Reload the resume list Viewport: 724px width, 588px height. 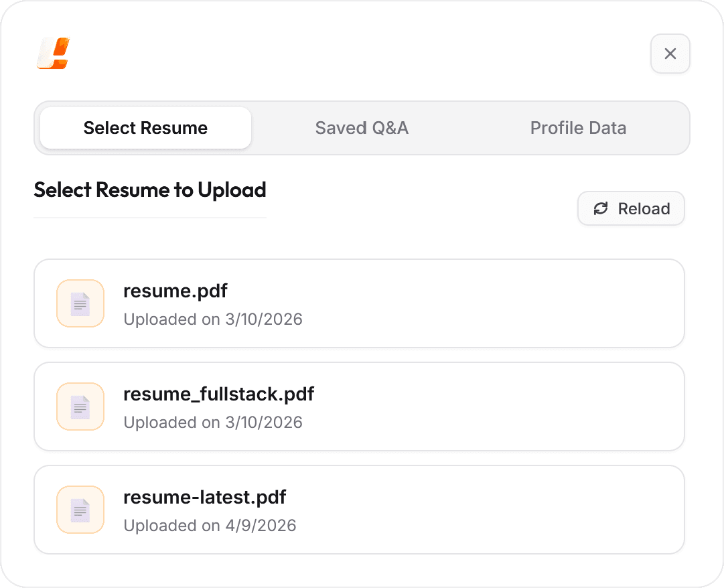631,209
